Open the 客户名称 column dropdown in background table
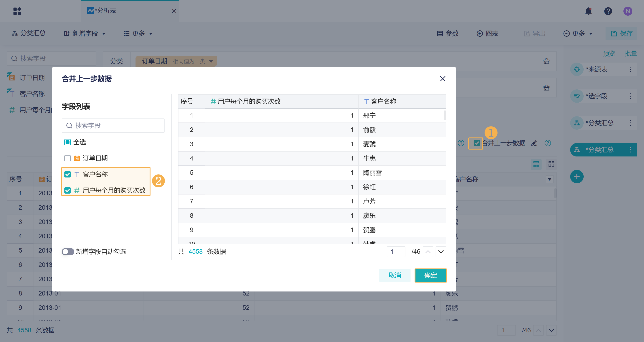 (549, 179)
